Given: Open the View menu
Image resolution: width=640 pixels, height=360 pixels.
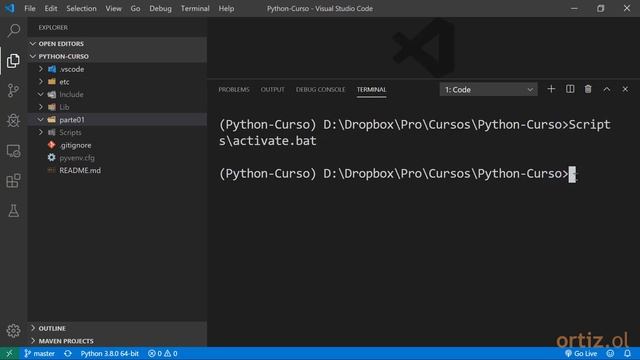Looking at the screenshot, I should pos(113,8).
